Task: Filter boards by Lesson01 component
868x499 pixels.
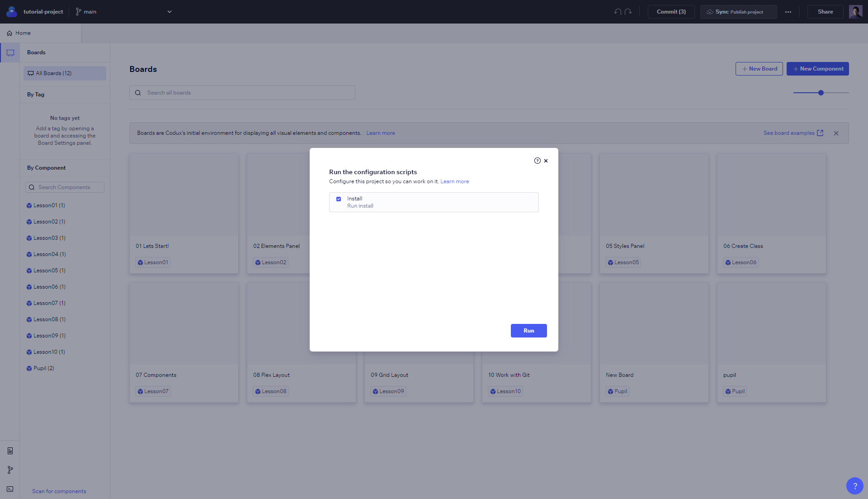Action: point(46,205)
